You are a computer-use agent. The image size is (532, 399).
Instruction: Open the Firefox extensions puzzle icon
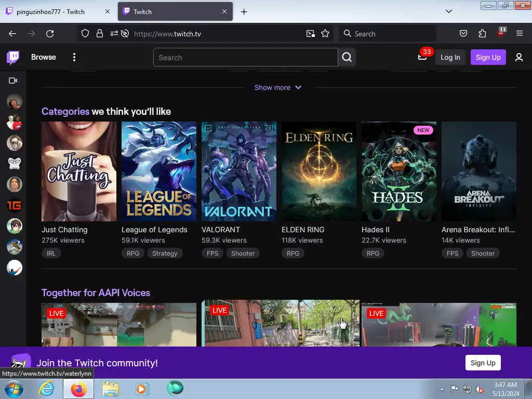point(482,34)
